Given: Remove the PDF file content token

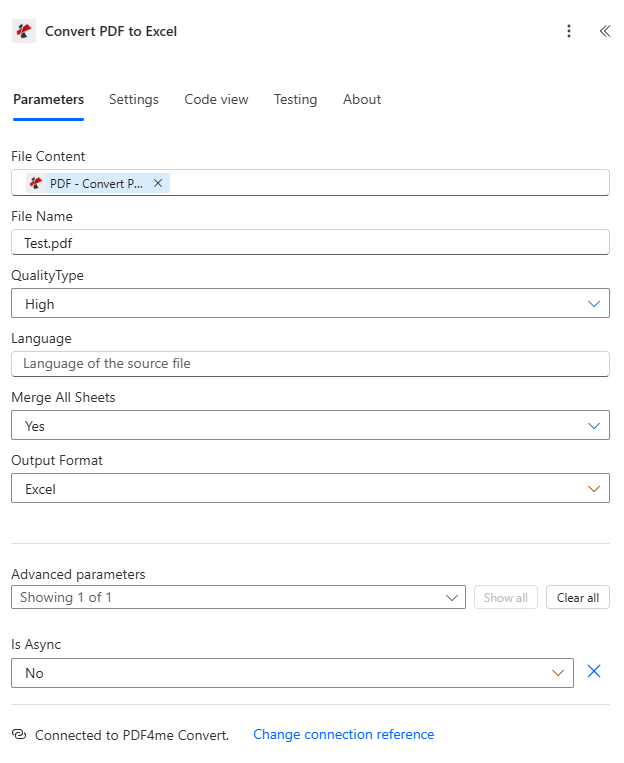Looking at the screenshot, I should coord(158,183).
